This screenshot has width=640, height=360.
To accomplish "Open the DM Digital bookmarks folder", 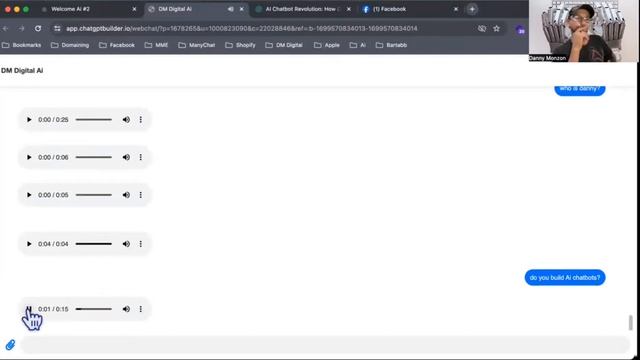I will point(284,45).
